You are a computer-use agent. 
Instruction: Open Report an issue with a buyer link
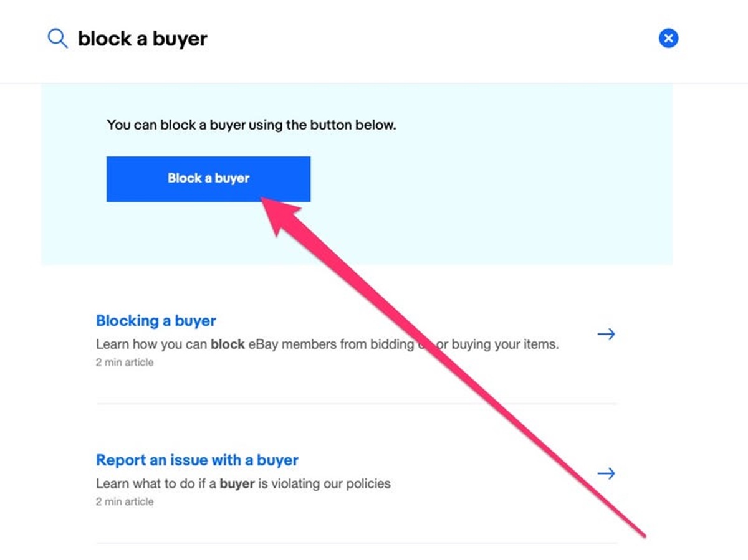pos(197,461)
